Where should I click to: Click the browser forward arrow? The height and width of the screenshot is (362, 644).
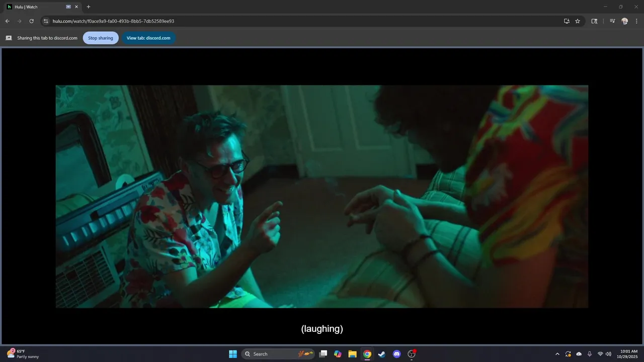19,21
